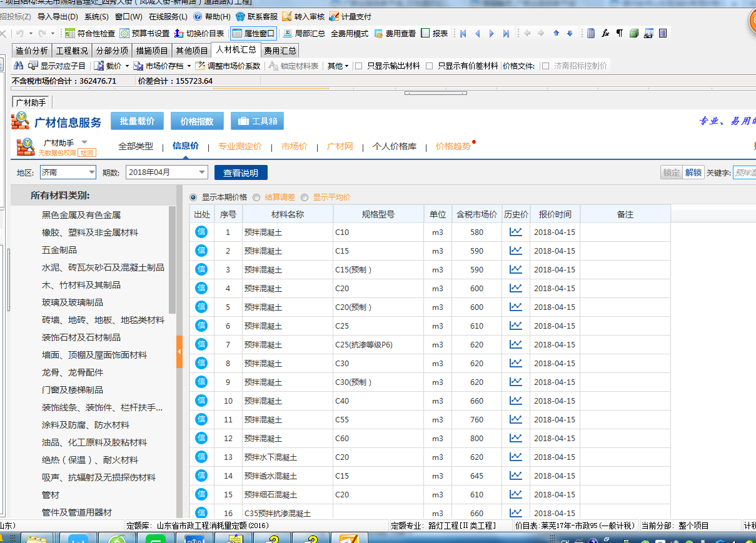Open history price chart for C60 row
Viewport: 756px width, 543px height.
coord(516,438)
